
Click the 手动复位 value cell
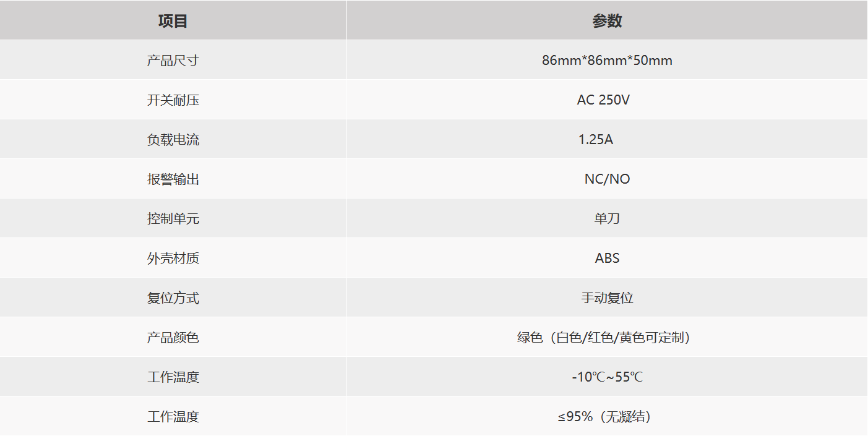click(607, 298)
